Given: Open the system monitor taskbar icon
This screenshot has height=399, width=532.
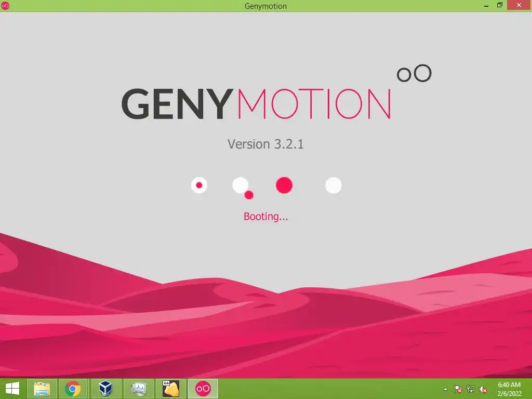Looking at the screenshot, I should [138, 389].
